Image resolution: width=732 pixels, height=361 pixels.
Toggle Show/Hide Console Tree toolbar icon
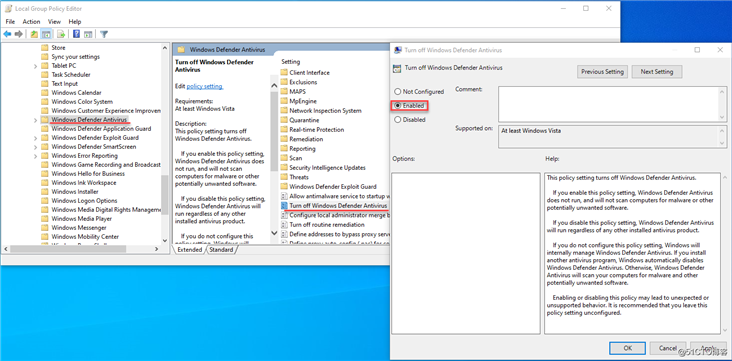click(46, 34)
